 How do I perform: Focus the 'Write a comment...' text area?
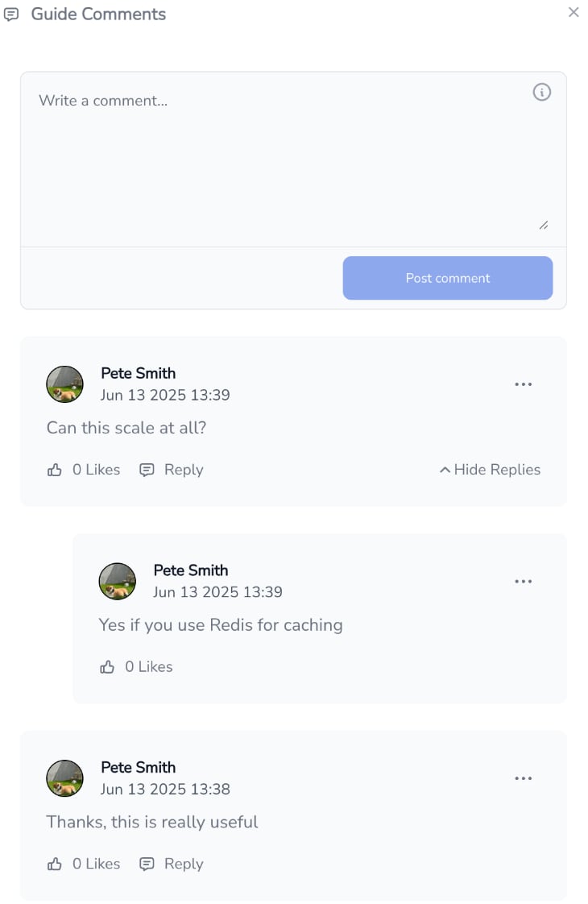[x=293, y=160]
